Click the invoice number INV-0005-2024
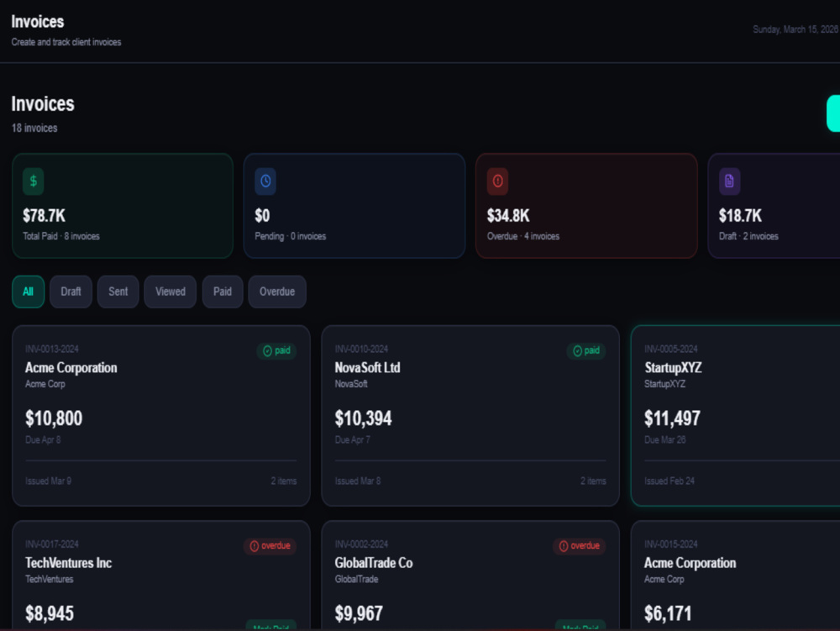 point(671,350)
